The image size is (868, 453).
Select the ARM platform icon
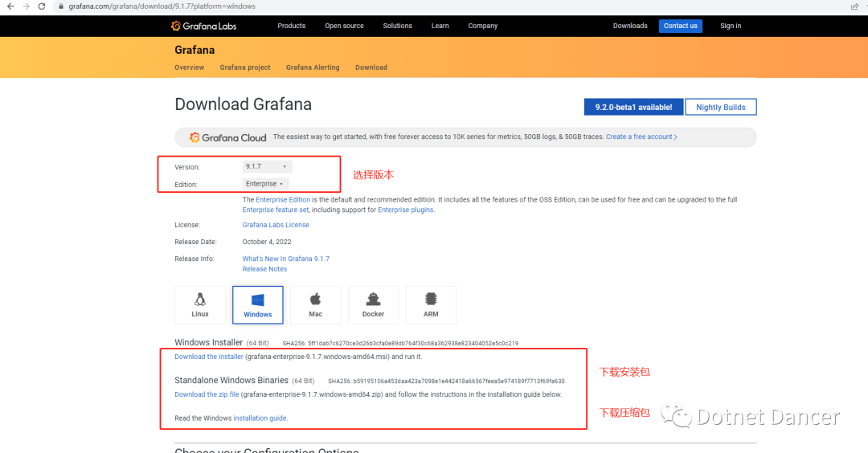[x=431, y=304]
